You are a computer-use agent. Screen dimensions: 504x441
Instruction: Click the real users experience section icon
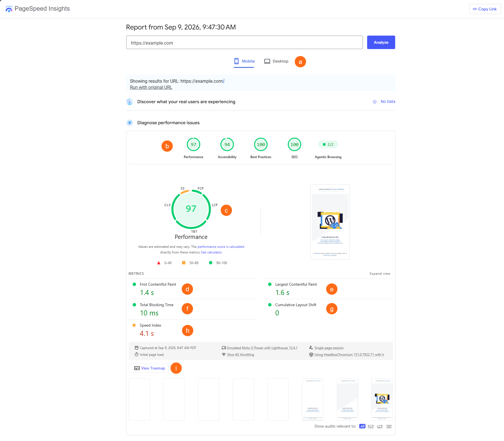click(x=130, y=102)
